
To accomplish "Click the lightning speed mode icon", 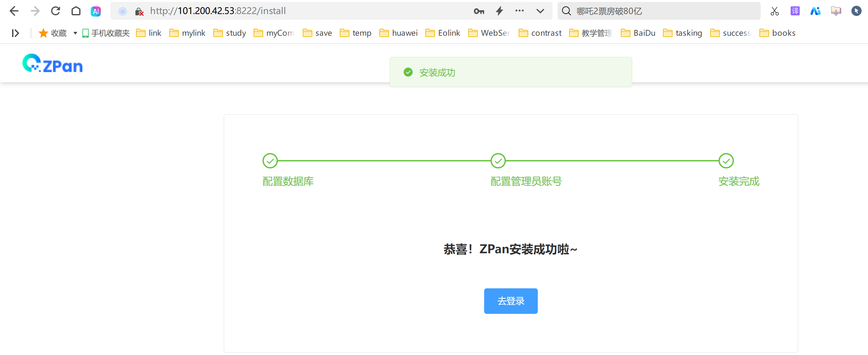I will tap(499, 11).
